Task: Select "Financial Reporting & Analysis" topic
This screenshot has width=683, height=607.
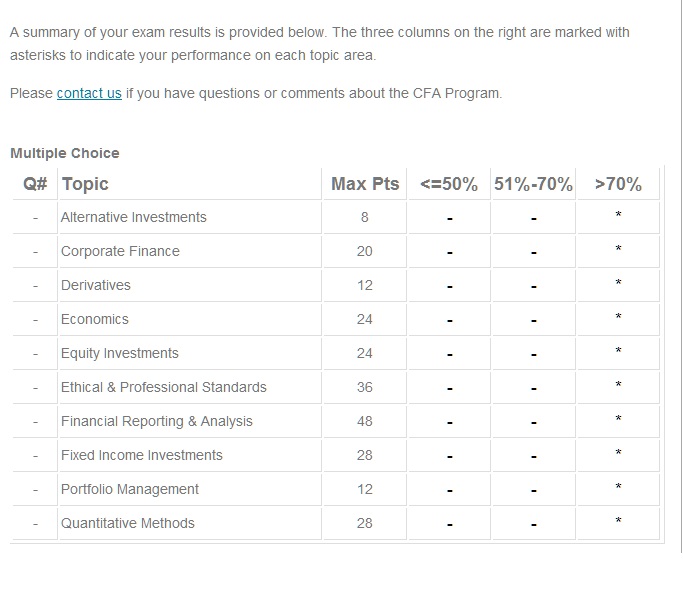Action: pyautogui.click(x=157, y=421)
